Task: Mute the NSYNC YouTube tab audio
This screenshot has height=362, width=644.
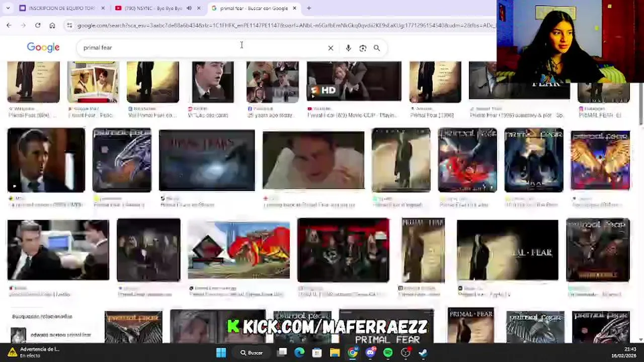Action: tap(189, 8)
